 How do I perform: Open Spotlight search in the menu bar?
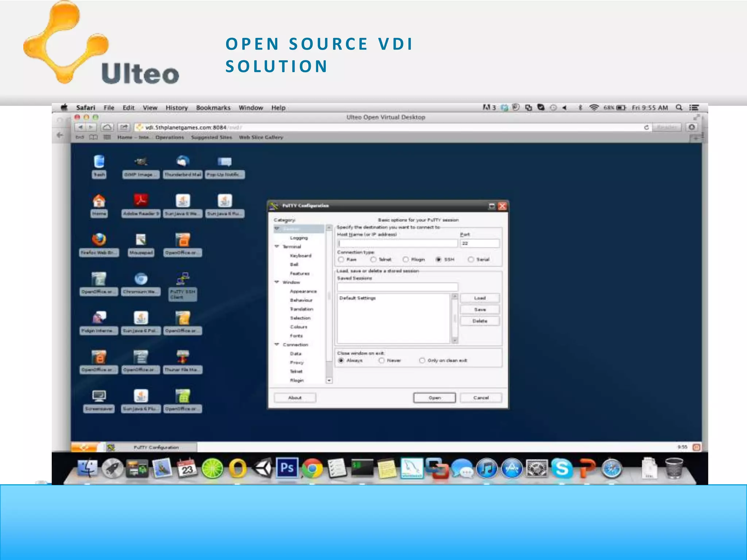pyautogui.click(x=679, y=108)
